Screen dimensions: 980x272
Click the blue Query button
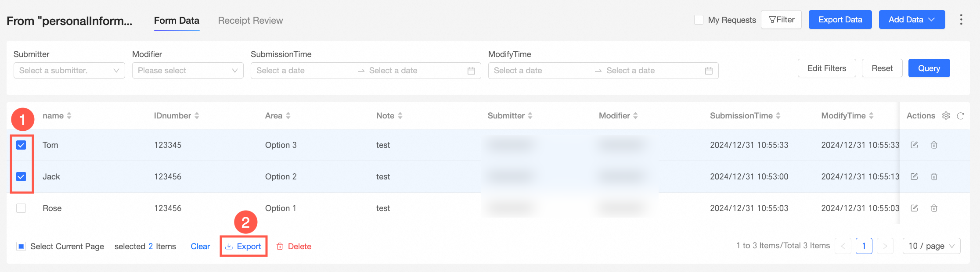coord(929,68)
